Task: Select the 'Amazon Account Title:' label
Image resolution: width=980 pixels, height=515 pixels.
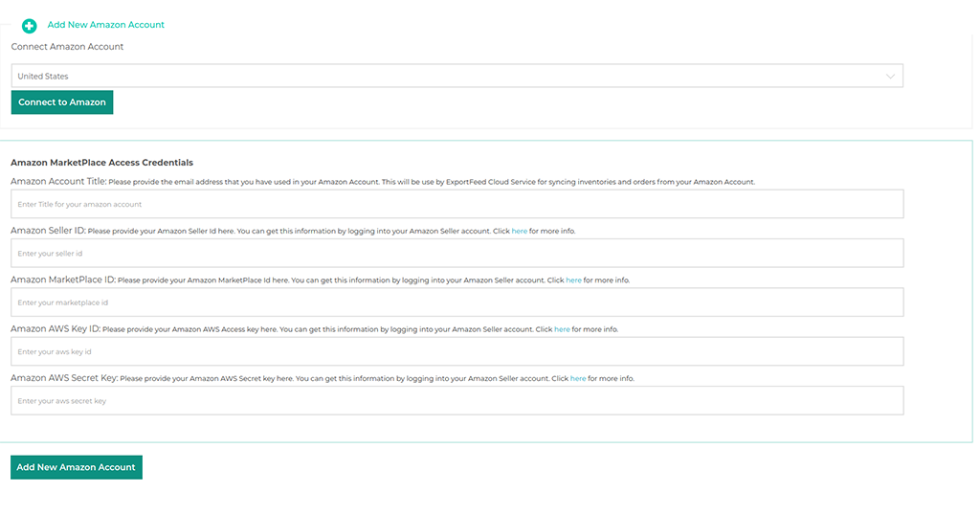Action: [x=58, y=181]
